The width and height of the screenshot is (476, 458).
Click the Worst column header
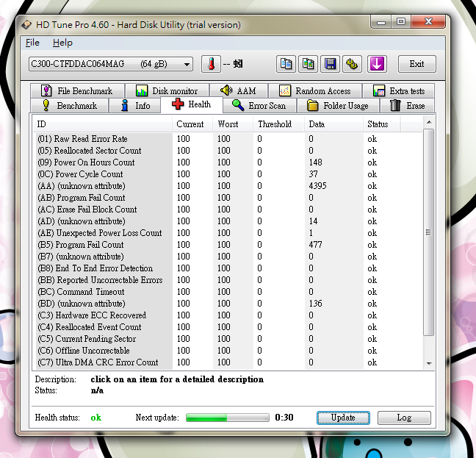click(233, 124)
